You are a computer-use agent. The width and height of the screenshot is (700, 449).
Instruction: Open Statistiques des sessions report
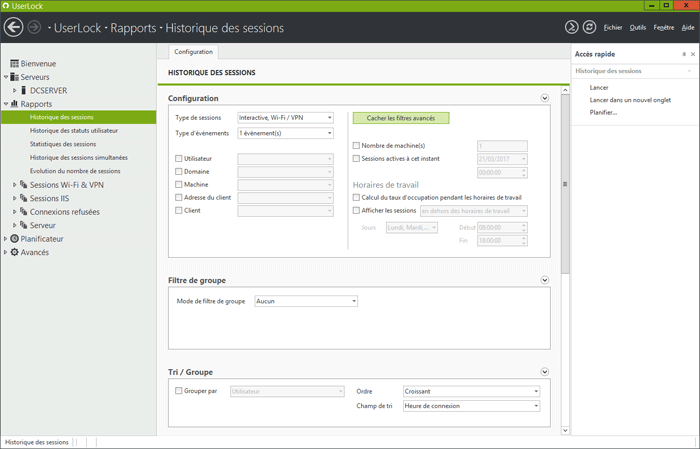click(x=63, y=144)
